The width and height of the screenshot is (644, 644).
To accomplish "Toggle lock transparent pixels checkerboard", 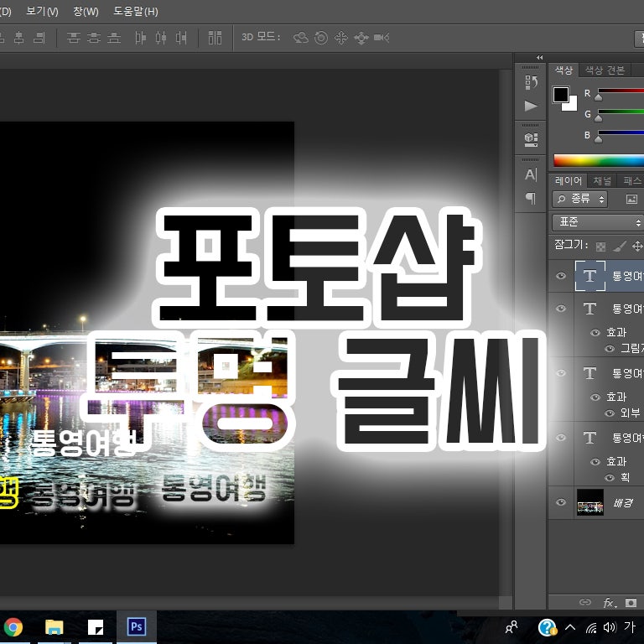I will click(x=601, y=247).
